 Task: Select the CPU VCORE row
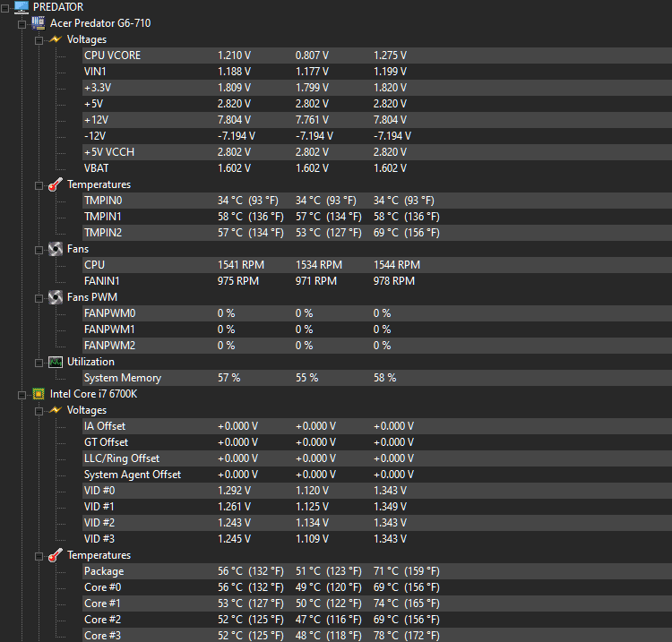(x=377, y=56)
